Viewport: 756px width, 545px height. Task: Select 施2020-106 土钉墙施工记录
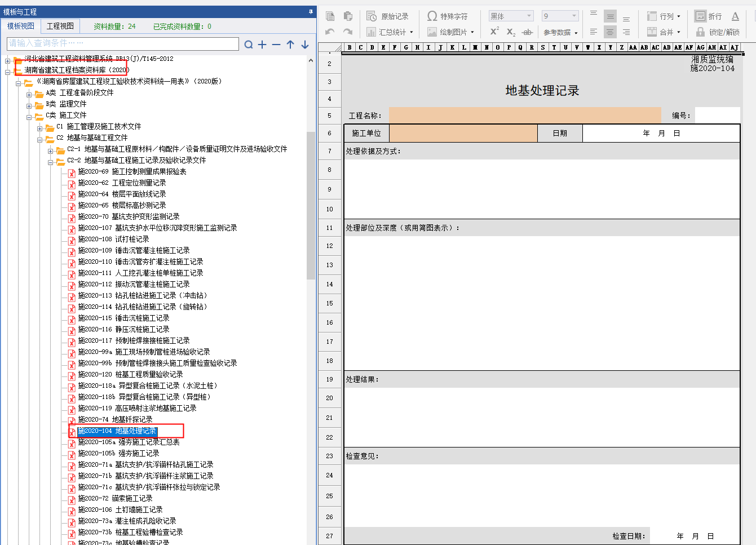[x=120, y=509]
